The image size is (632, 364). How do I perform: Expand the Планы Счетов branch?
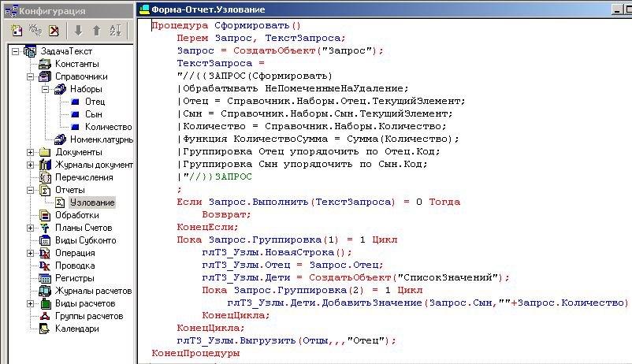[x=30, y=228]
